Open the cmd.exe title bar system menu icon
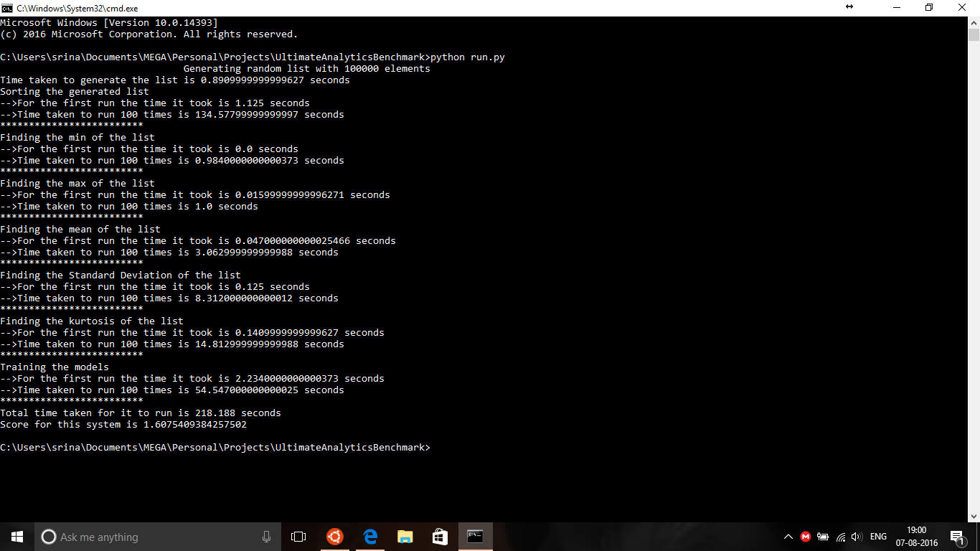The height and width of the screenshot is (551, 980). tap(6, 8)
